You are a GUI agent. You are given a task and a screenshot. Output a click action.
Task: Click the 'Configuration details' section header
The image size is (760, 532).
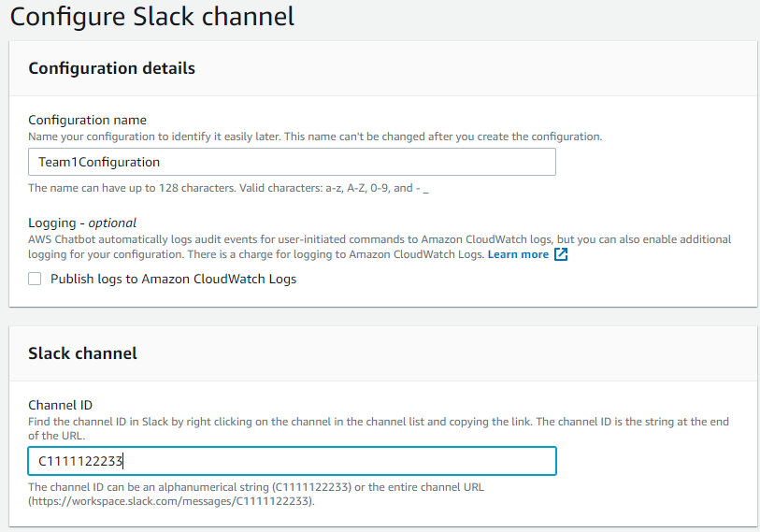click(111, 68)
